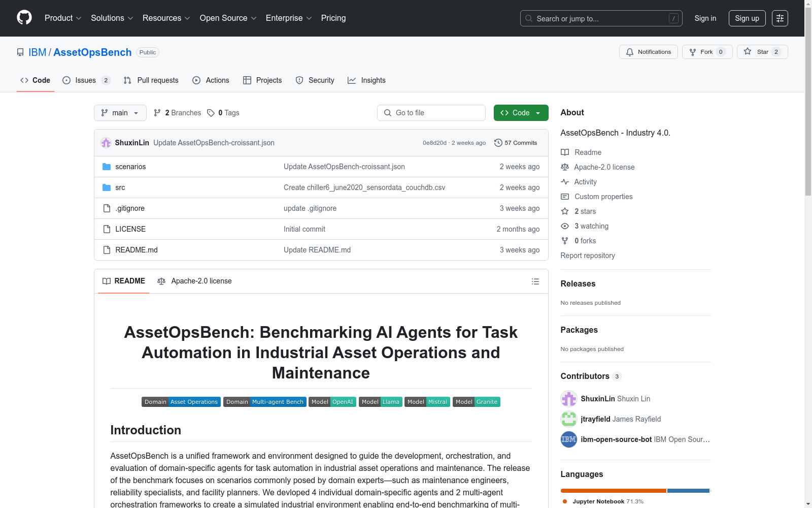
Task: Click the jtrayfield contributor avatar
Action: click(x=569, y=419)
